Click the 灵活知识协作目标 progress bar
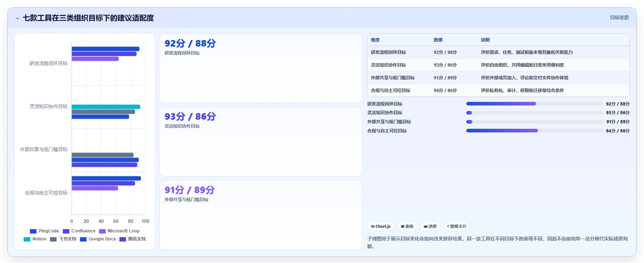 point(534,113)
